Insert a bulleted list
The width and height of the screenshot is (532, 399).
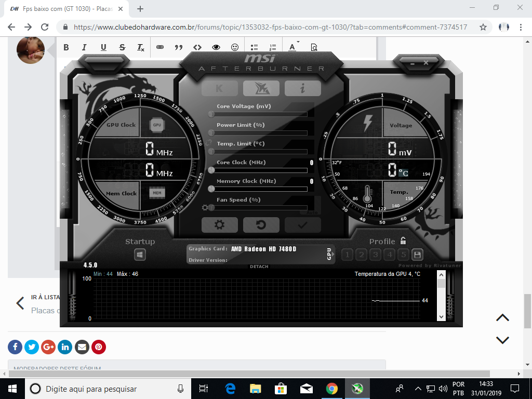pos(254,47)
